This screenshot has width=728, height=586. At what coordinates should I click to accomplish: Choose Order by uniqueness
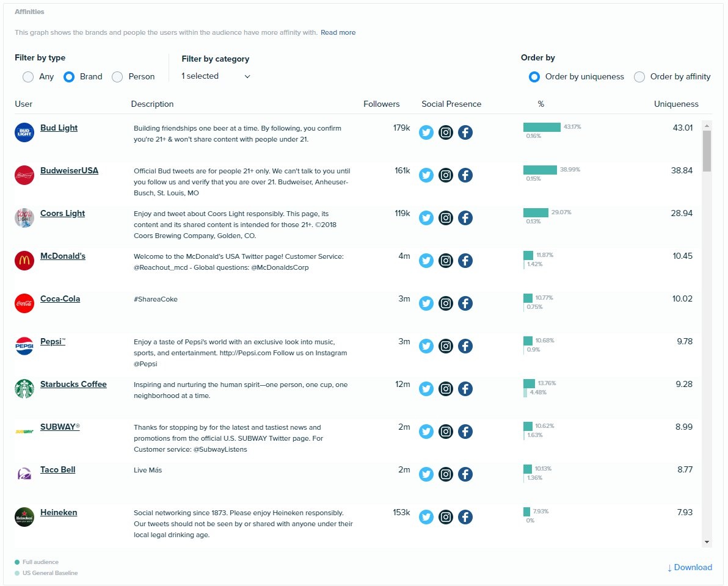pyautogui.click(x=534, y=76)
